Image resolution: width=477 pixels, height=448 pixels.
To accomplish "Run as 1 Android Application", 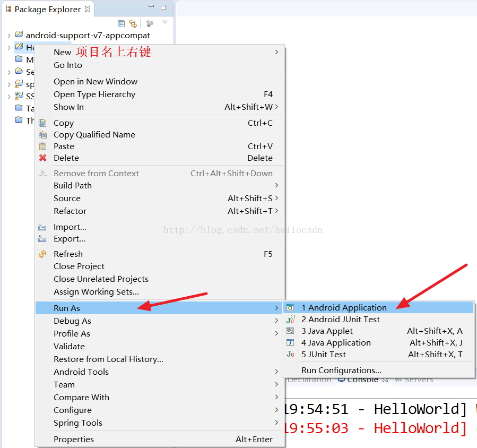I will (379, 307).
